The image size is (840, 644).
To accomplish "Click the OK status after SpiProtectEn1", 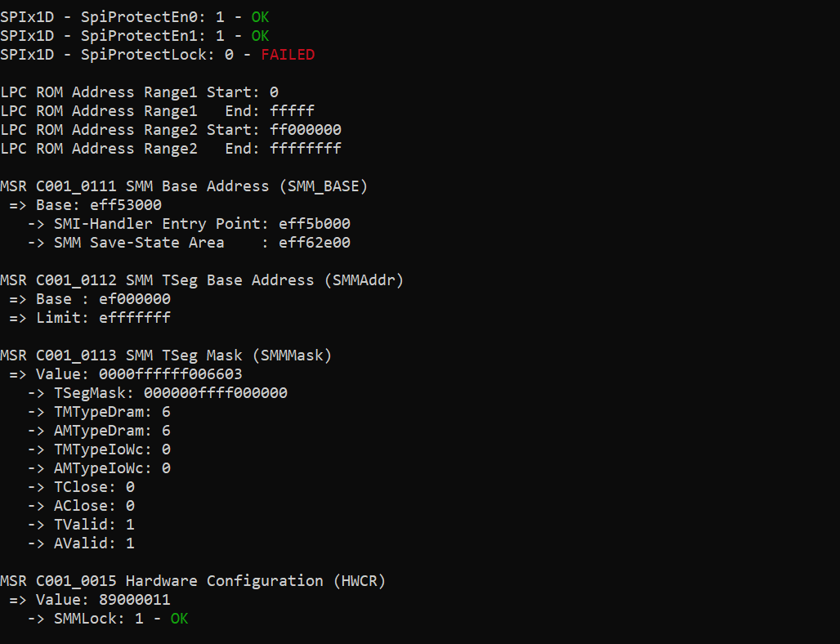I will point(261,36).
